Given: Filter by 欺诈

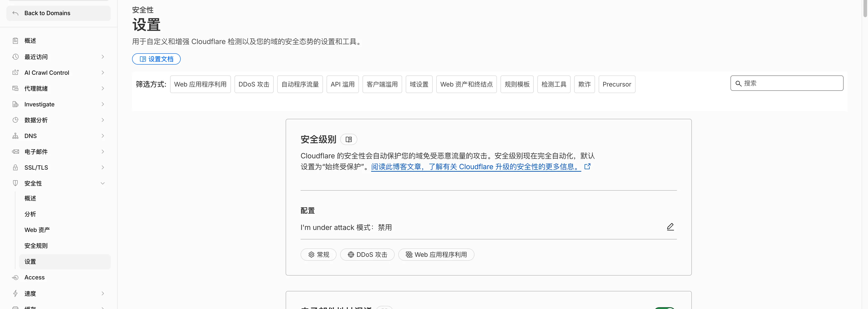Looking at the screenshot, I should pos(584,84).
